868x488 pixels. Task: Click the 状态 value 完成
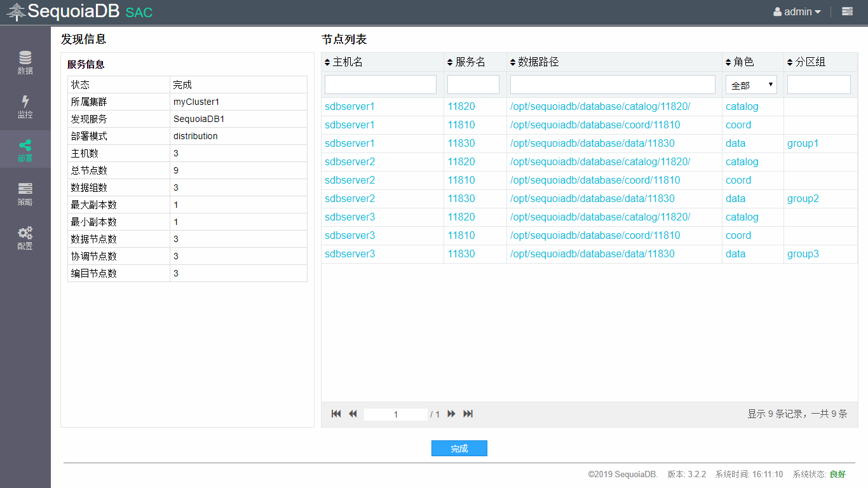pos(182,85)
